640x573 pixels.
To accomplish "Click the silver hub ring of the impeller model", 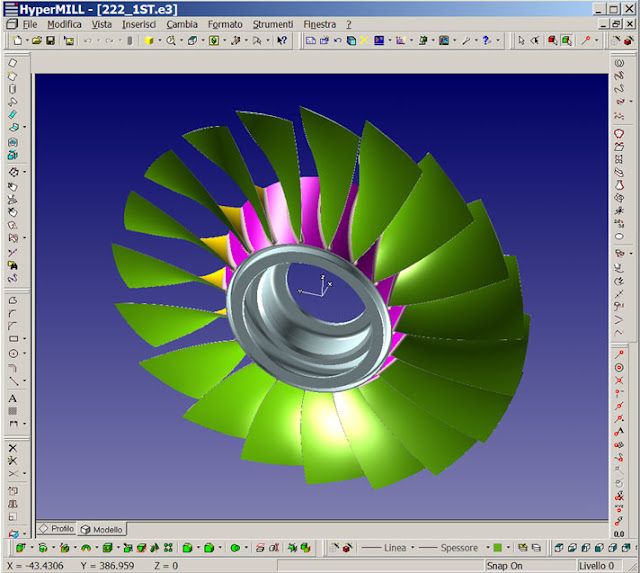I will pos(309,318).
